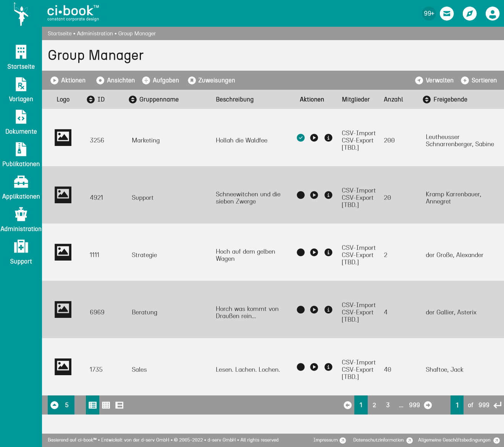Run play action for Strategie row

tap(314, 252)
